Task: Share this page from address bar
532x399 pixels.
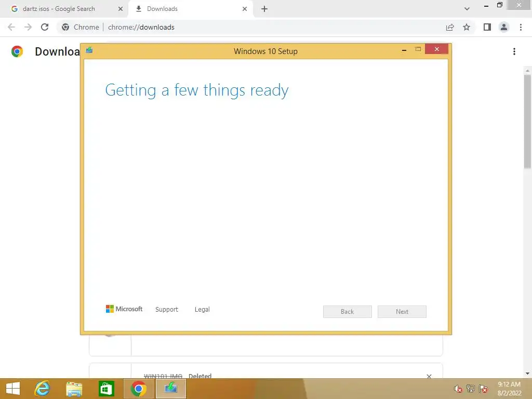Action: 450,27
